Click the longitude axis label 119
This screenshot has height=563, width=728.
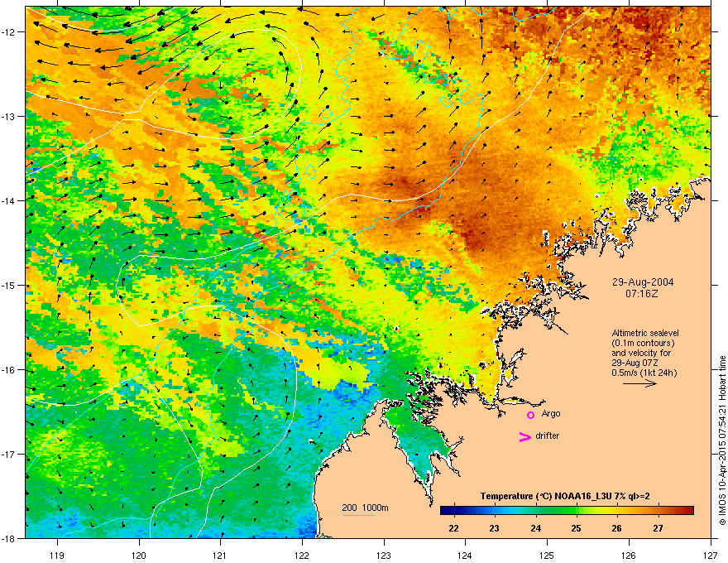pyautogui.click(x=57, y=556)
